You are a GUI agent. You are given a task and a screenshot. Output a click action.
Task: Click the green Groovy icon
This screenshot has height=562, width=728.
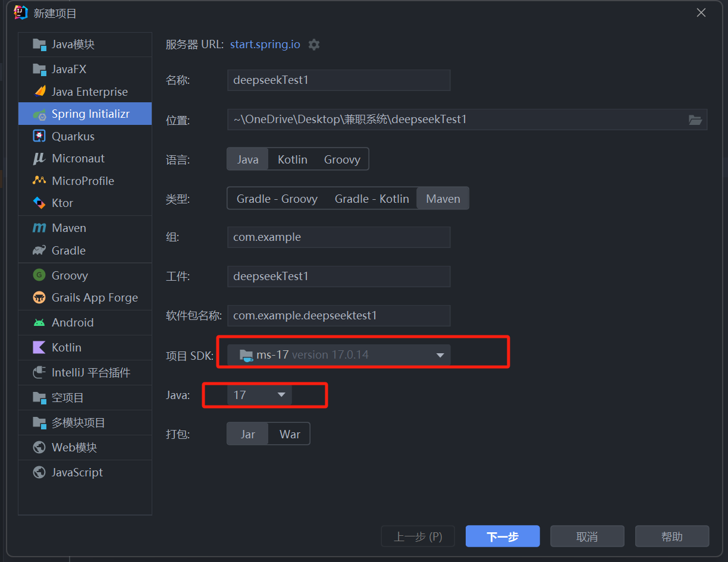click(x=39, y=275)
